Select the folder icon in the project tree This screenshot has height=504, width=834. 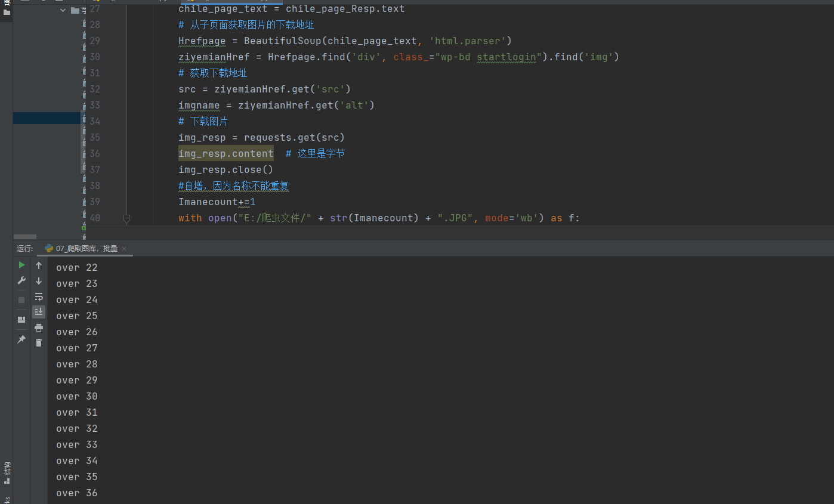tap(75, 10)
